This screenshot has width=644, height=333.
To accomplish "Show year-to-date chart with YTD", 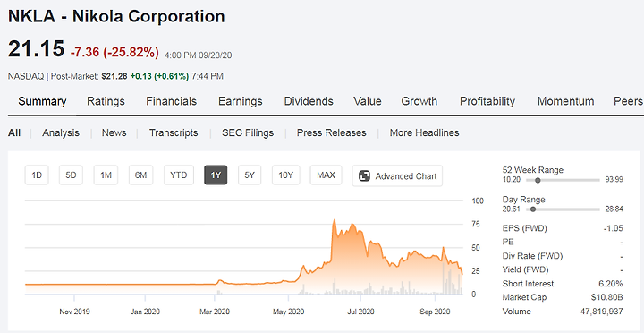I will 179,175.
